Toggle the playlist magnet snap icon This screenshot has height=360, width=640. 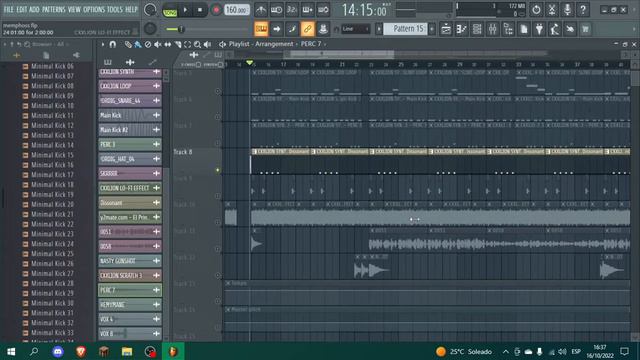point(113,44)
